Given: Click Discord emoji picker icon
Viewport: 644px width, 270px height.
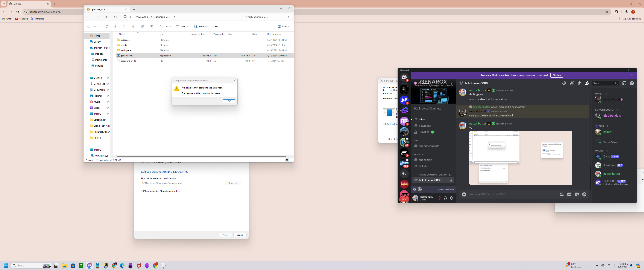Looking at the screenshot, I should (584, 194).
